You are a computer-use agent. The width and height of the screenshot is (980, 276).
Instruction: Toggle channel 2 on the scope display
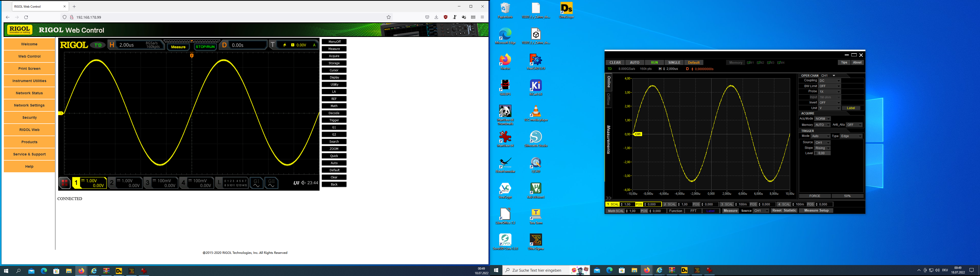coord(125,183)
